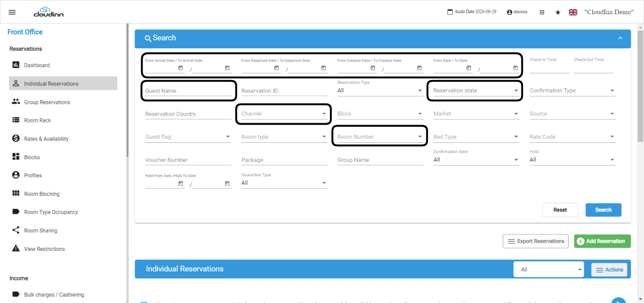Click the Group Name input field
This screenshot has width=644, height=303.
[380, 160]
